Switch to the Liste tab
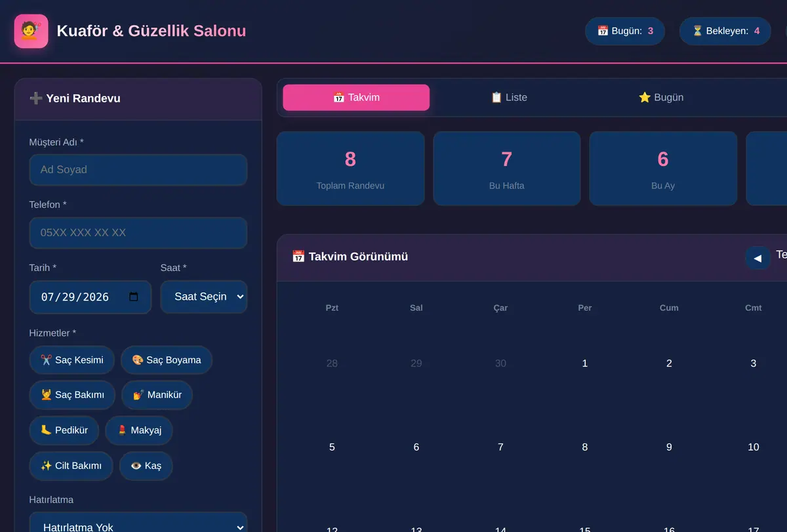This screenshot has height=532, width=787. click(x=509, y=98)
